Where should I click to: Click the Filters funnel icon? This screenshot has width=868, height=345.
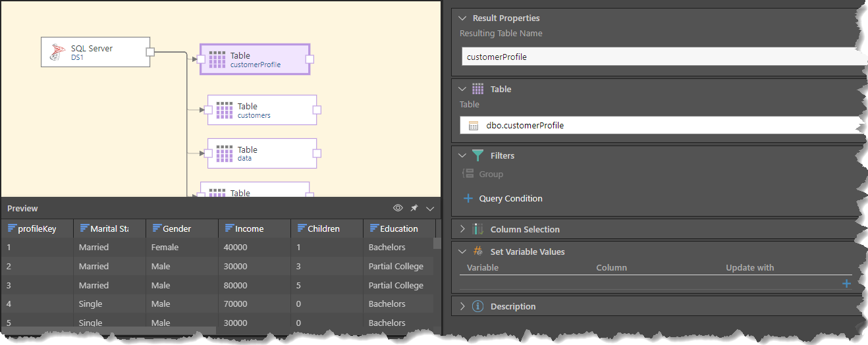click(478, 156)
